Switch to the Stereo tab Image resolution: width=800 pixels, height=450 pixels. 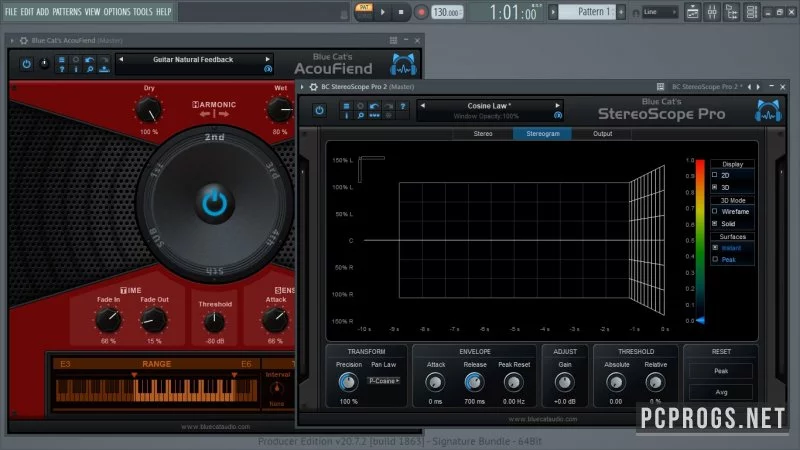pyautogui.click(x=483, y=134)
